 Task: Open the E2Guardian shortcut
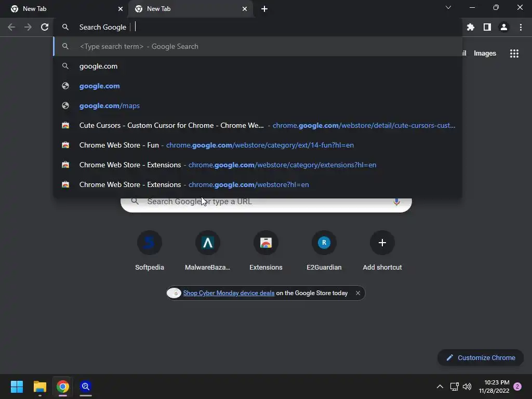click(324, 251)
